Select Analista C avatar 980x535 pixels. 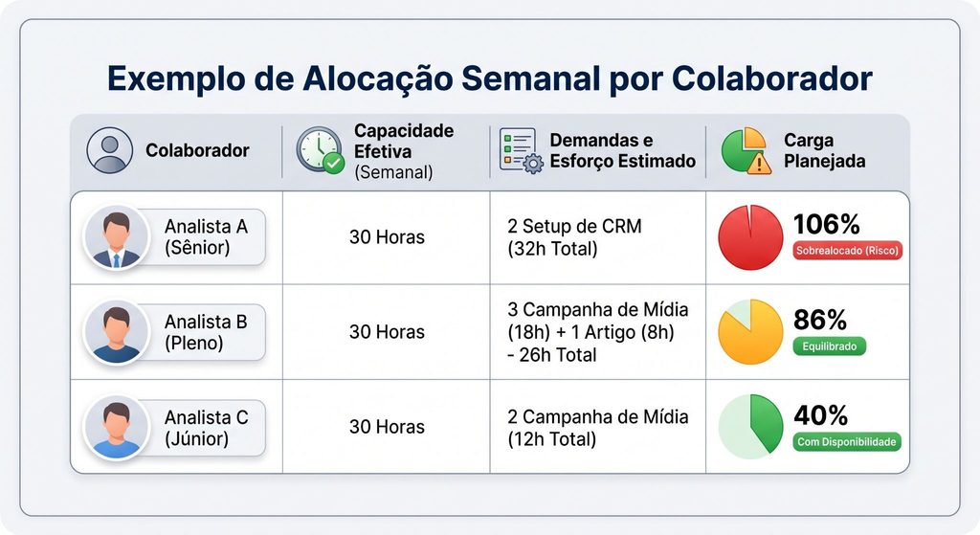pyautogui.click(x=116, y=428)
